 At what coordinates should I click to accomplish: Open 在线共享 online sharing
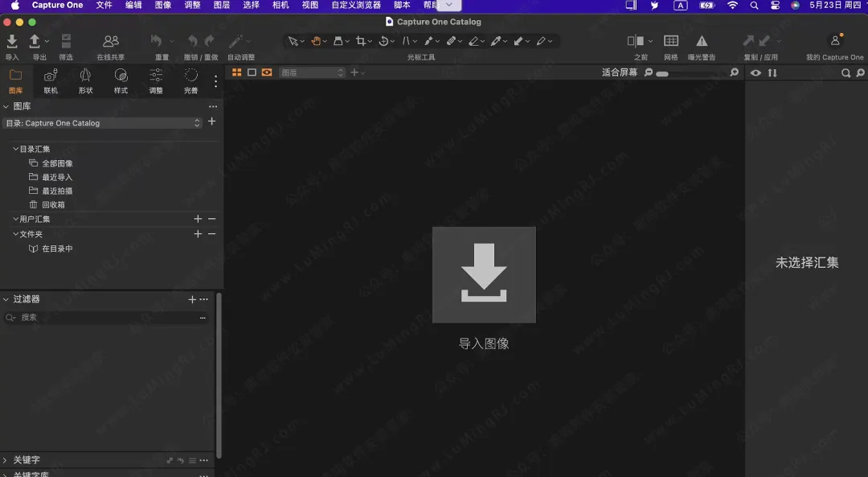pos(111,41)
